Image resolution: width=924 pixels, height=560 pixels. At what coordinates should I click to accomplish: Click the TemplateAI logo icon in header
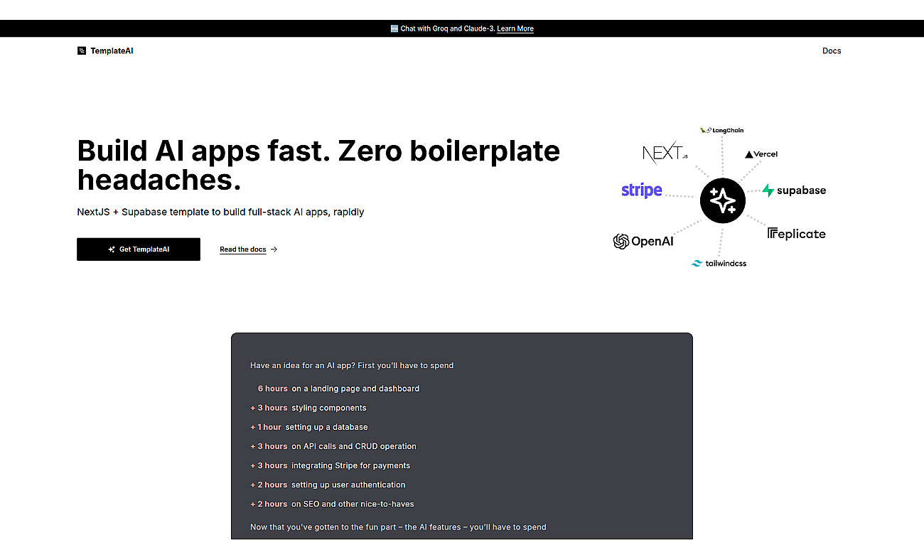click(82, 50)
